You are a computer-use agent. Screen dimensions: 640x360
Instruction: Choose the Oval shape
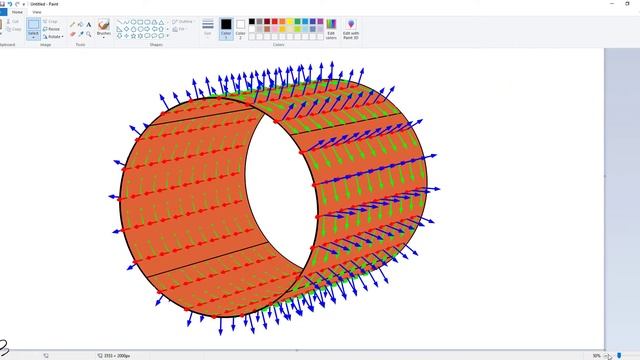coord(133,22)
